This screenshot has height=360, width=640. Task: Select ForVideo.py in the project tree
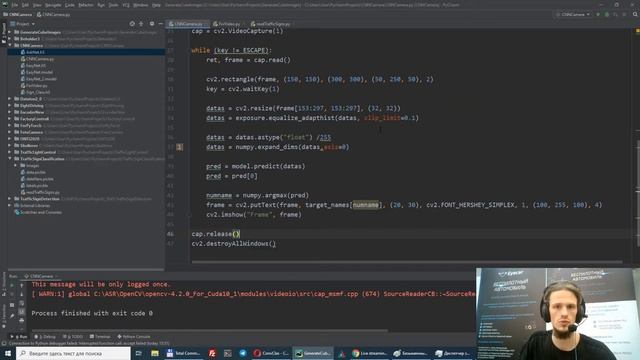click(x=34, y=86)
